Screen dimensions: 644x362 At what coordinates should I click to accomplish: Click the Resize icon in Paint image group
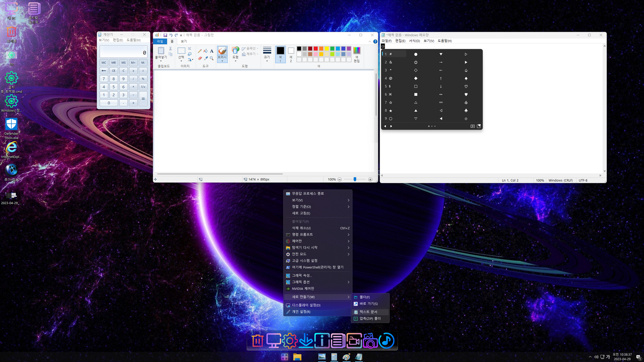coord(190,54)
